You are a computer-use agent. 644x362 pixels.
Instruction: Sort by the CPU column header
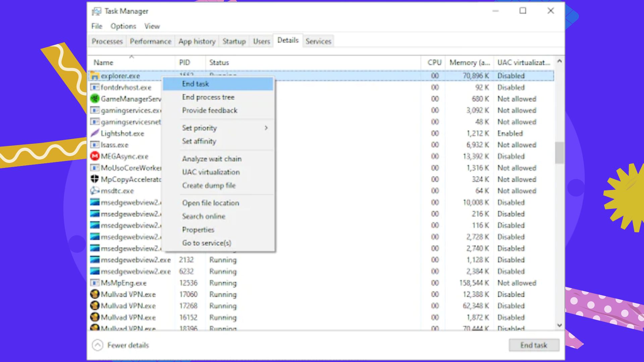tap(433, 63)
